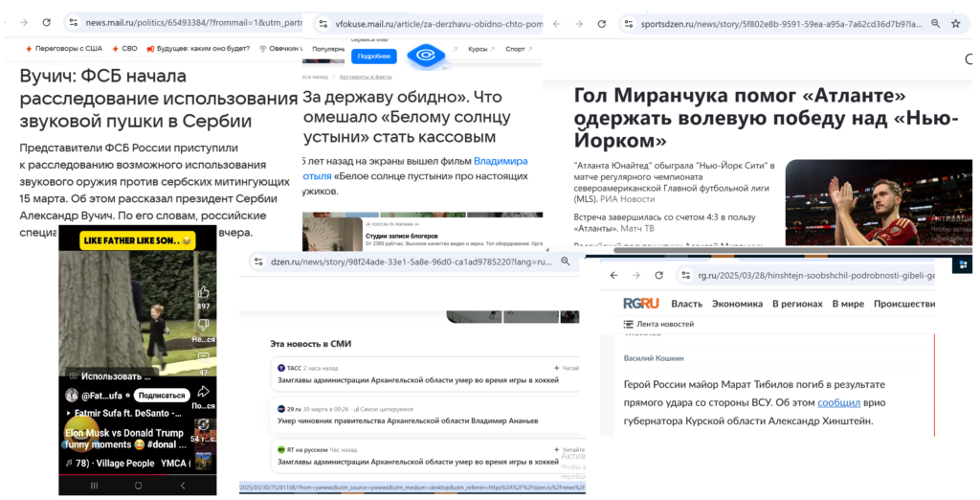The width and height of the screenshot is (980, 500).
Task: Tap Android recent apps button
Action: click(95, 485)
